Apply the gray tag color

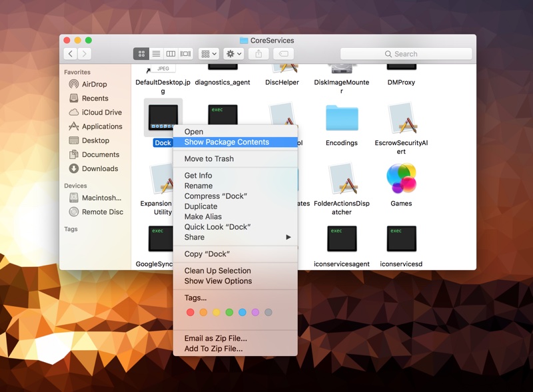[268, 312]
